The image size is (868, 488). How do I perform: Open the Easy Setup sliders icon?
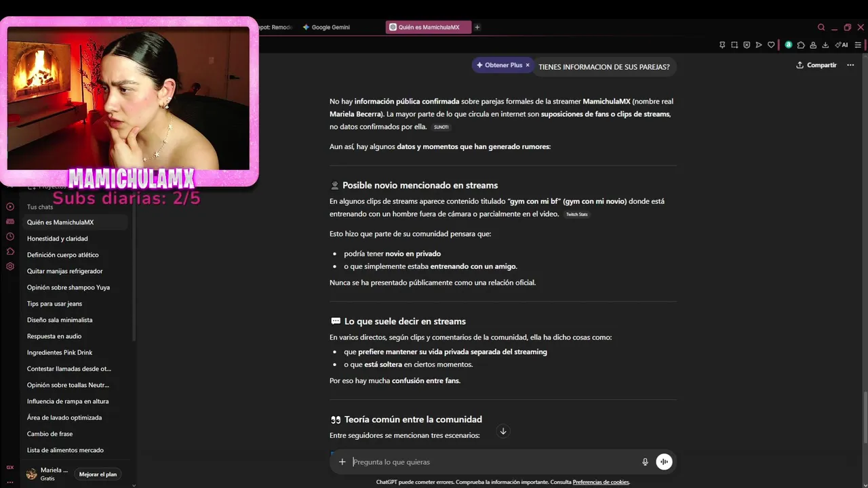[x=858, y=45]
